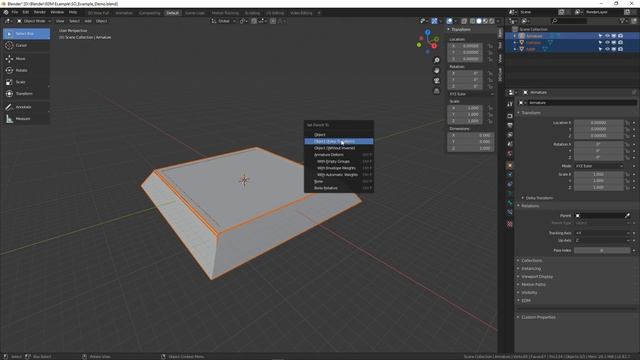Viewport: 640px width, 360px height.
Task: Open the Object Mode dropdown
Action: tap(34, 21)
